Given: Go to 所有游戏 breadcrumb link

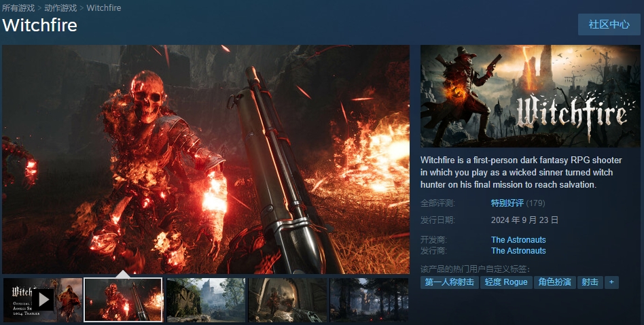Looking at the screenshot, I should coord(18,7).
